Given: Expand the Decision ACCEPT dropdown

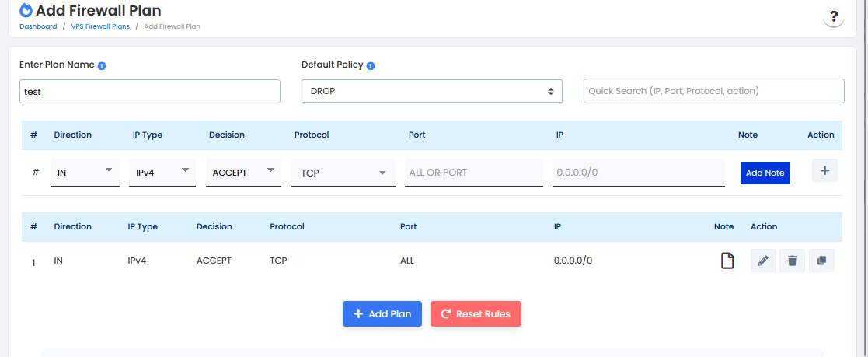Looking at the screenshot, I should (243, 173).
